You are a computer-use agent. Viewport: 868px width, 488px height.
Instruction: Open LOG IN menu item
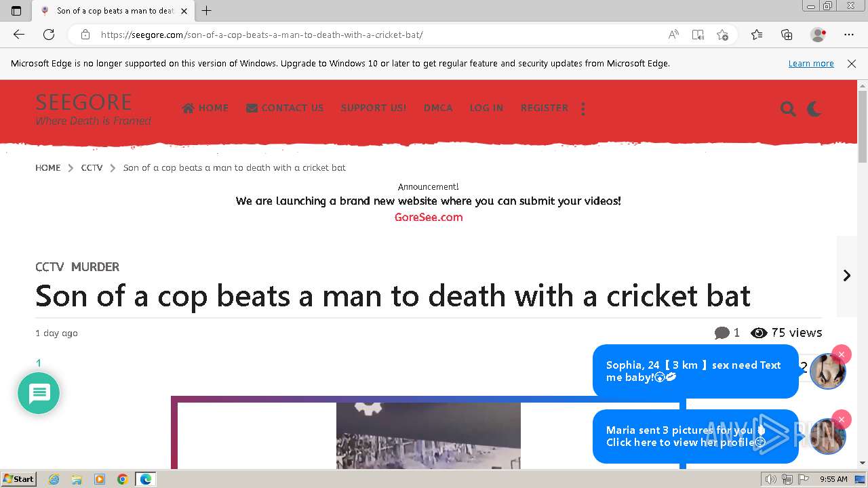tap(486, 108)
